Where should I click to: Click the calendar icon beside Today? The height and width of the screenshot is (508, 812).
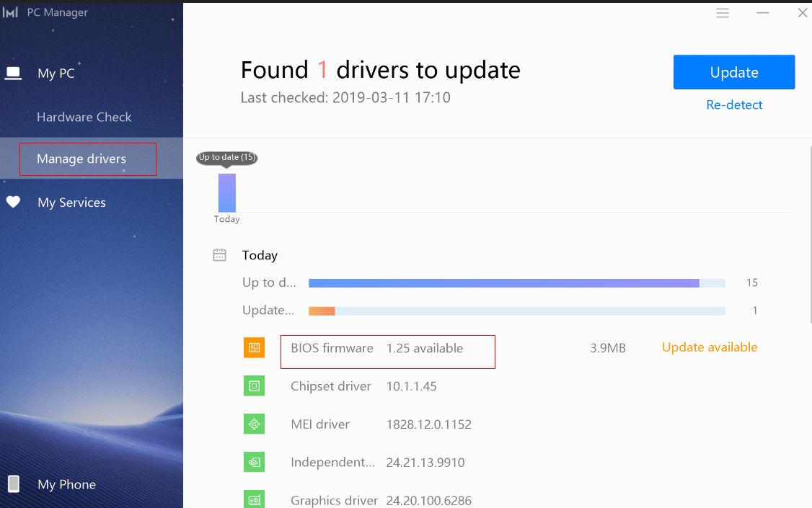point(220,255)
